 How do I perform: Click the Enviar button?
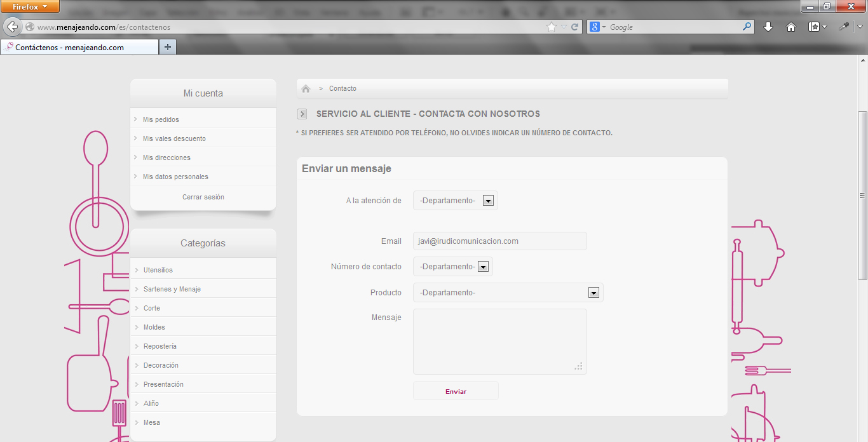(456, 391)
